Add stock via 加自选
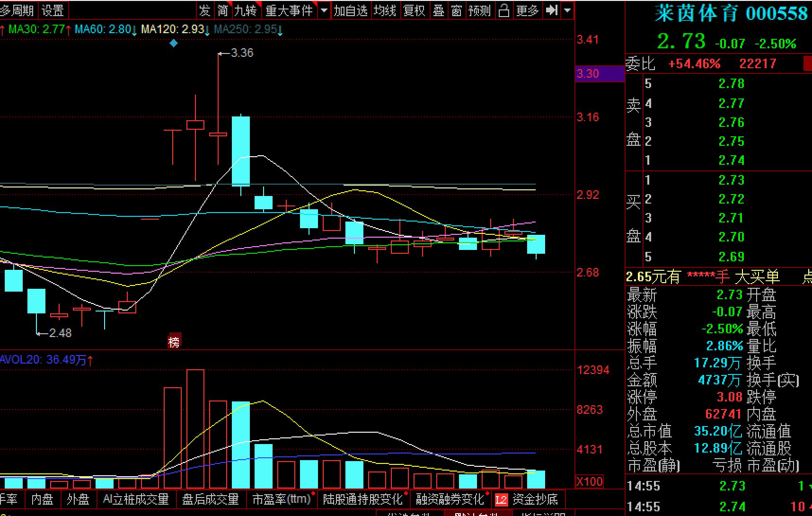 click(351, 10)
